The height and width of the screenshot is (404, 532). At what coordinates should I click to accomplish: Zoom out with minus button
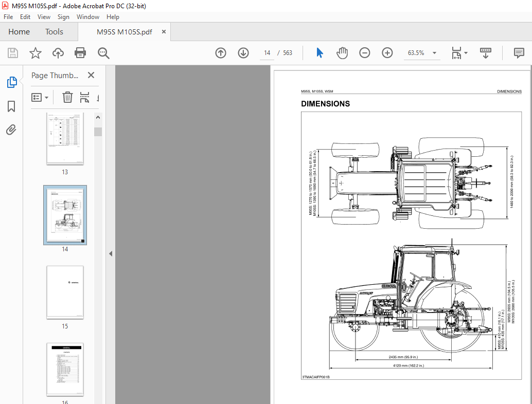[x=365, y=53]
